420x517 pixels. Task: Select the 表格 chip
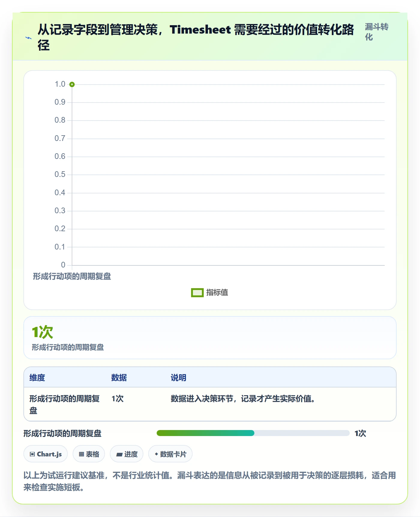89,454
